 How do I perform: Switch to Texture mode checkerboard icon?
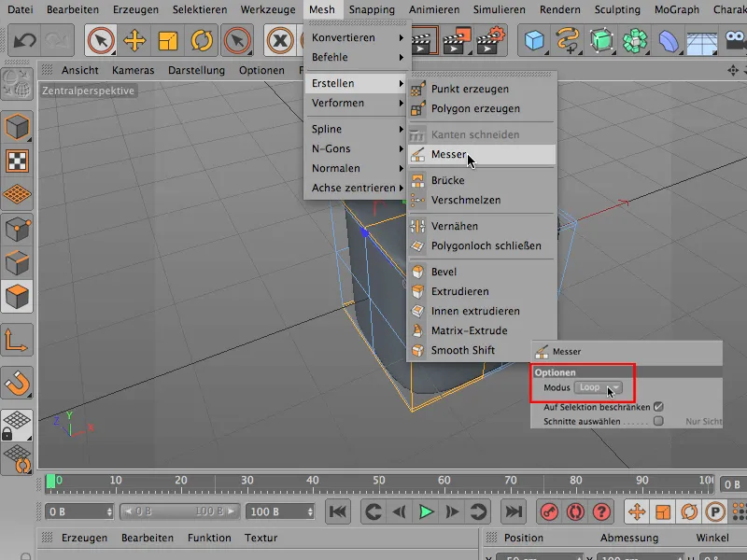point(17,161)
